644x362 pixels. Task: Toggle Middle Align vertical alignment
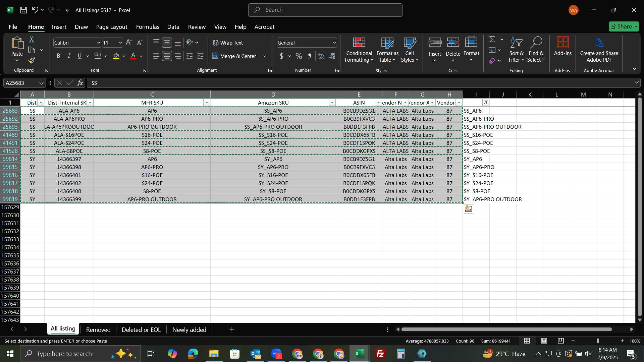coord(167,43)
